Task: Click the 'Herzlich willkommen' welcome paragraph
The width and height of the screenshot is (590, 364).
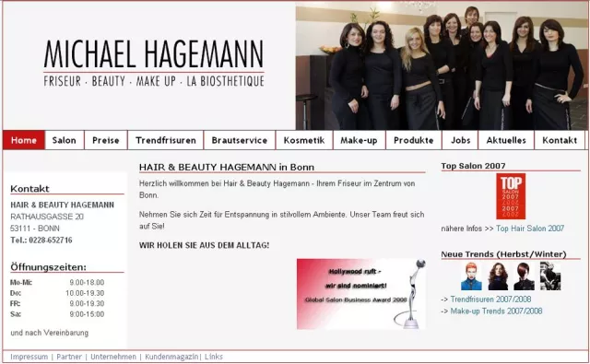Action: 277,189
